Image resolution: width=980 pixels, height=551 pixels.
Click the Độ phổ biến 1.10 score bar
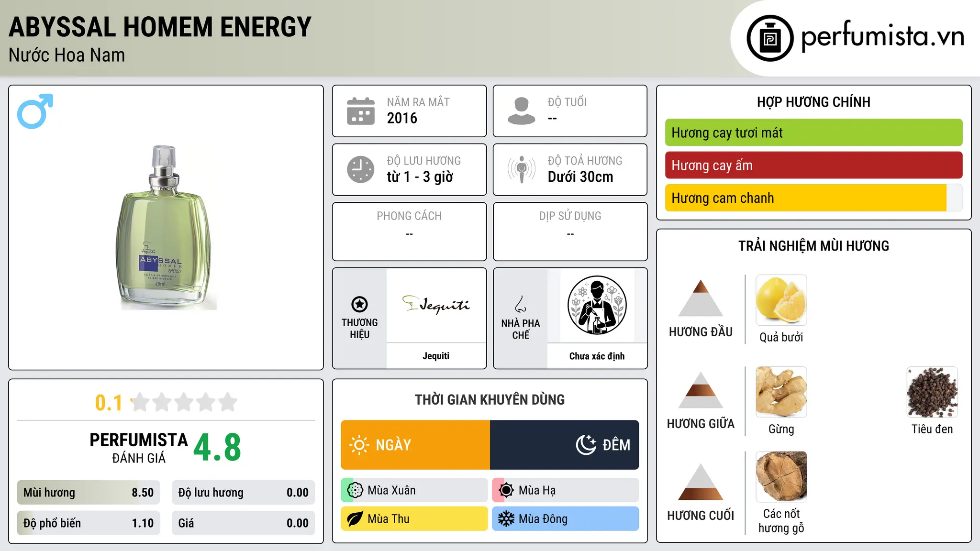click(x=89, y=523)
